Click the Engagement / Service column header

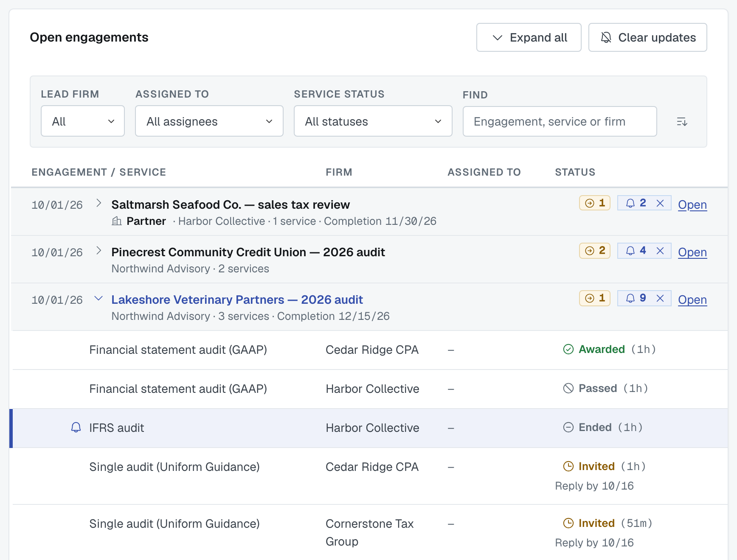pos(99,172)
